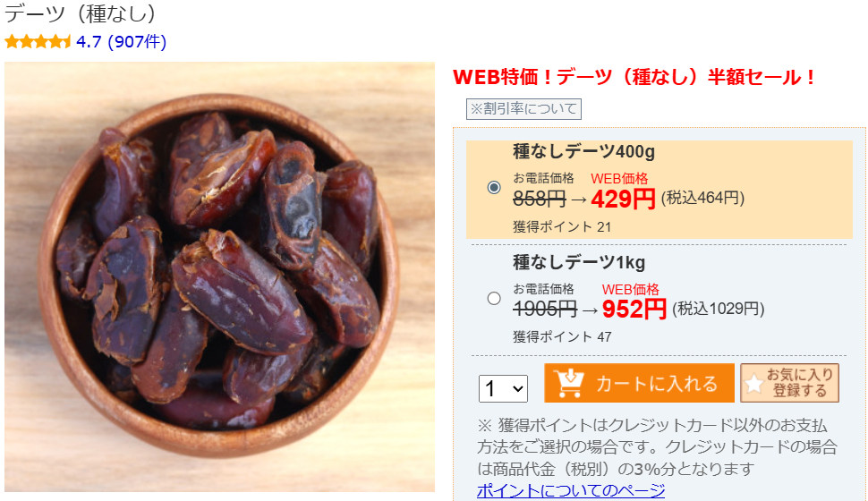Click the shopping cart icon on orange button
868x501 pixels.
pyautogui.click(x=569, y=383)
